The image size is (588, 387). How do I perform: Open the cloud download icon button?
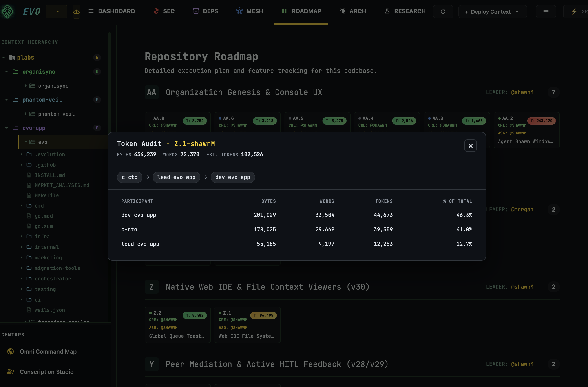click(76, 11)
